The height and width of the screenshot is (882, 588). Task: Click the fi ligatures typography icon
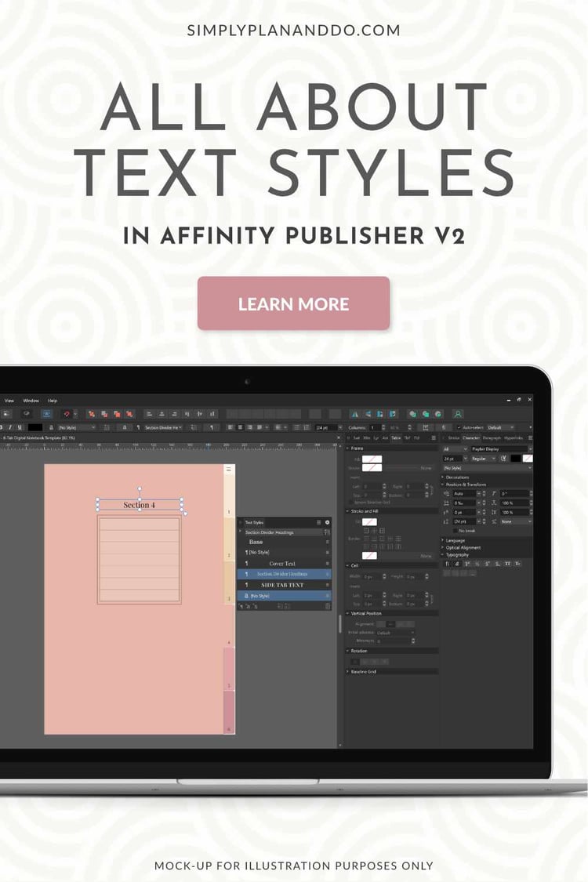448,564
